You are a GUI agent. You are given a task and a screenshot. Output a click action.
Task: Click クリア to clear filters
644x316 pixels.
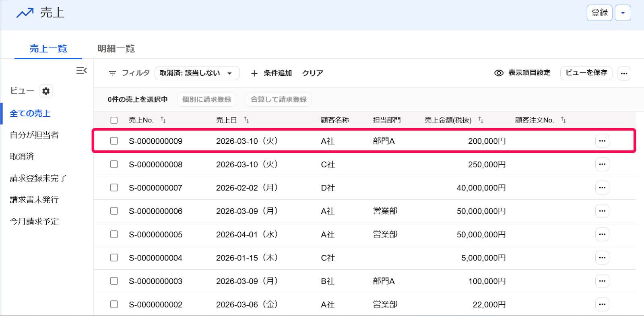click(313, 73)
